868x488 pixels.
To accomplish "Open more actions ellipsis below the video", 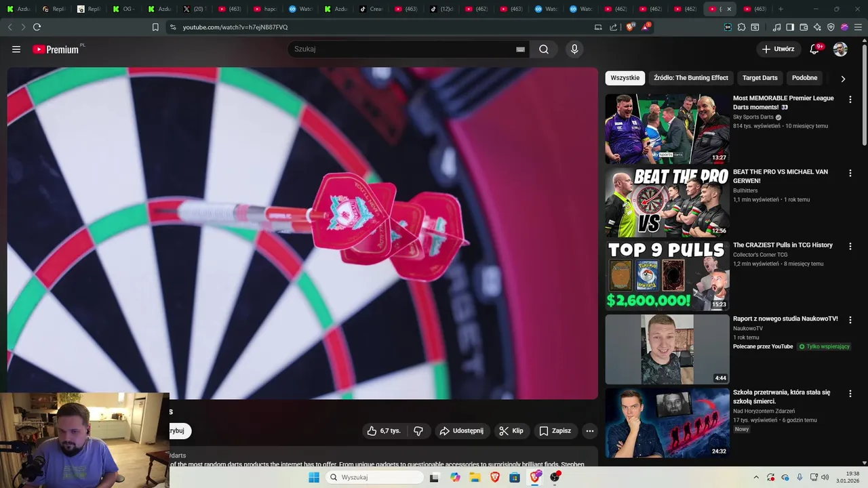I will coord(589,430).
